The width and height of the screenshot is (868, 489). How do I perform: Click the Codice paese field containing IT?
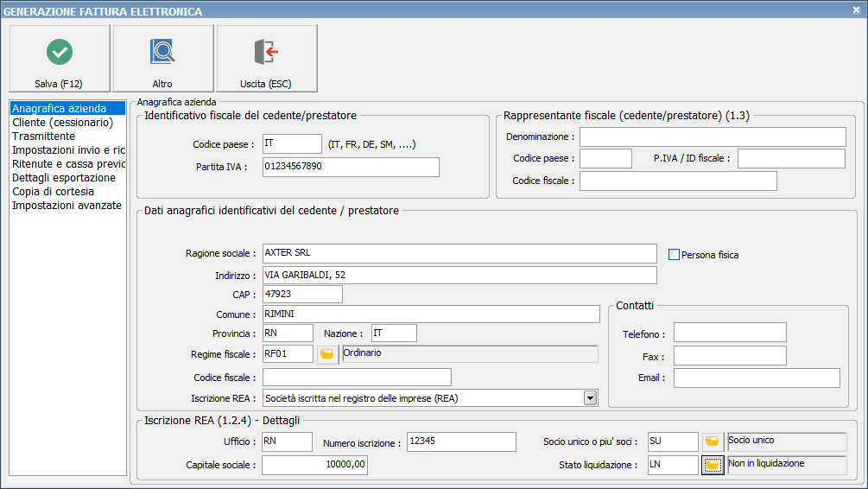(292, 143)
